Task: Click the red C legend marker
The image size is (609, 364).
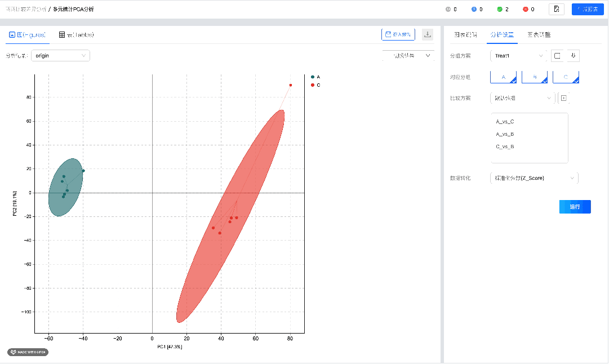Action: (313, 85)
